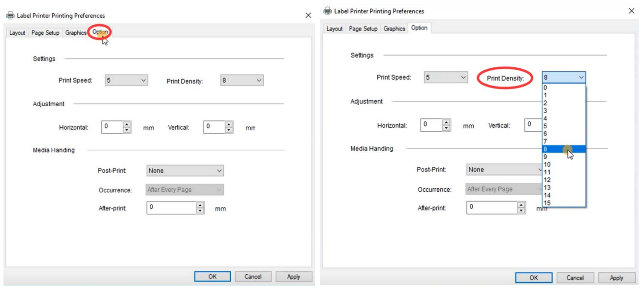Open Post-Print dropdown in right window
The height and width of the screenshot is (291, 644).
504,170
